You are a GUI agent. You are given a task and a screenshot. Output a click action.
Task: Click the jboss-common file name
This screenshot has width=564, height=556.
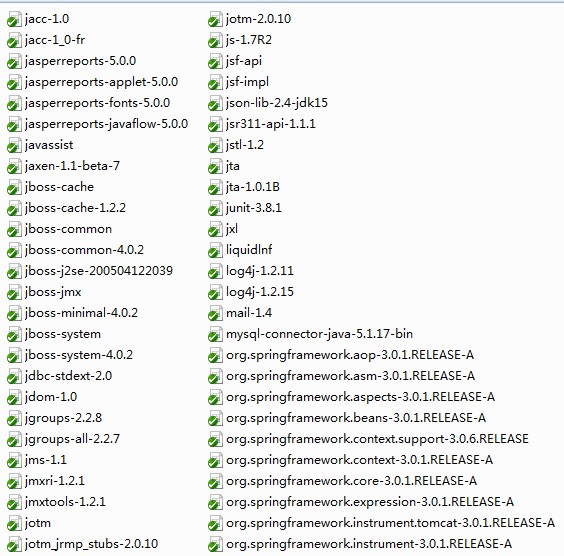pos(68,229)
